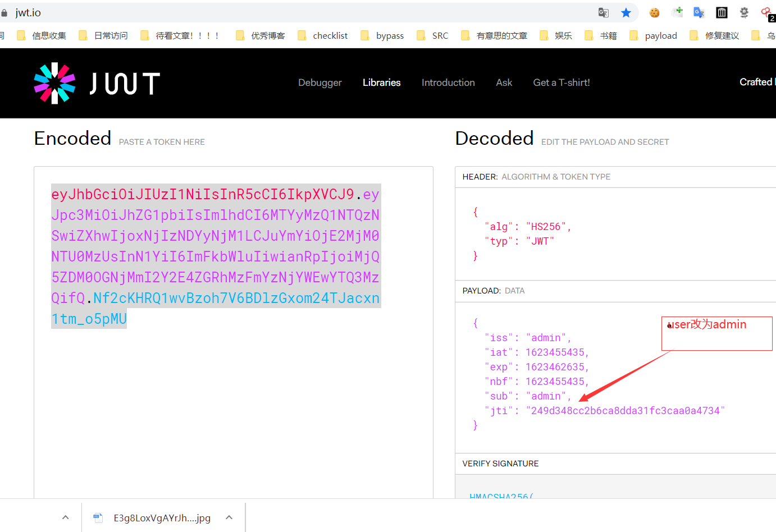Click the black pillar archive extension icon
Screen dimensions: 776x532
[x=722, y=12]
